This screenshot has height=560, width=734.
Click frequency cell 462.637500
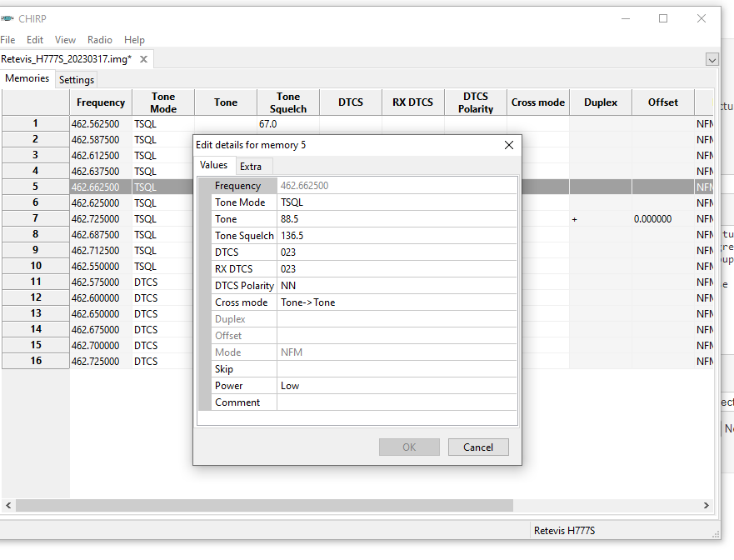click(x=101, y=172)
